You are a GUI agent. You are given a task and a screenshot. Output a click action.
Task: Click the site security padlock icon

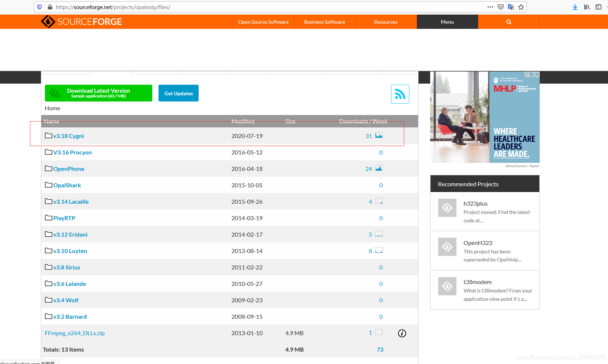pos(50,7)
